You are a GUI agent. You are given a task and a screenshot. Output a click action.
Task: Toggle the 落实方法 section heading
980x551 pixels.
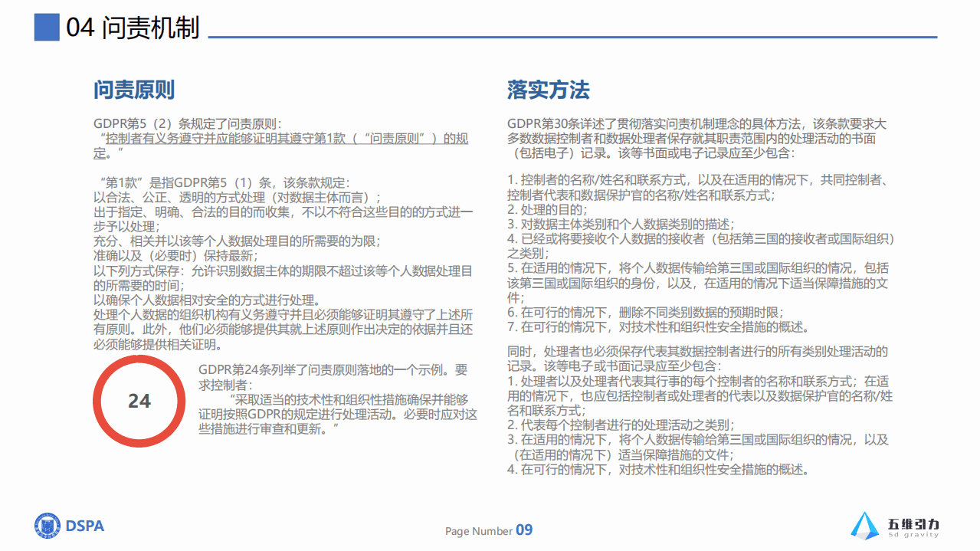click(548, 90)
